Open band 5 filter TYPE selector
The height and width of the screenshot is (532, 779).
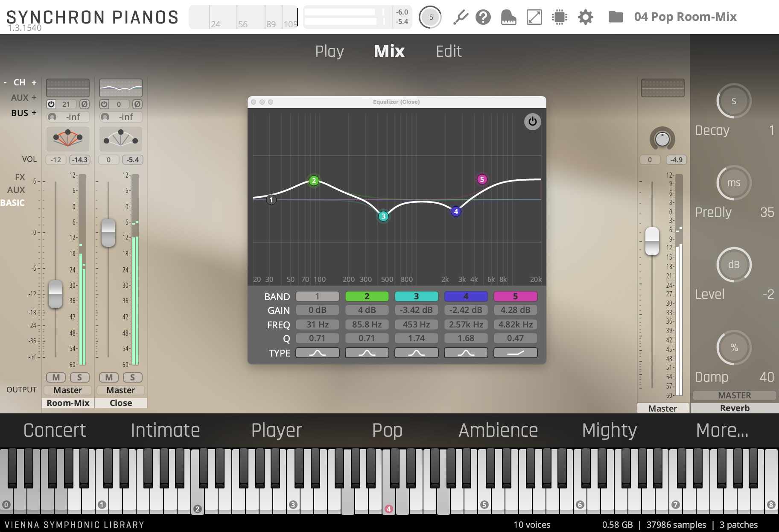pyautogui.click(x=515, y=353)
